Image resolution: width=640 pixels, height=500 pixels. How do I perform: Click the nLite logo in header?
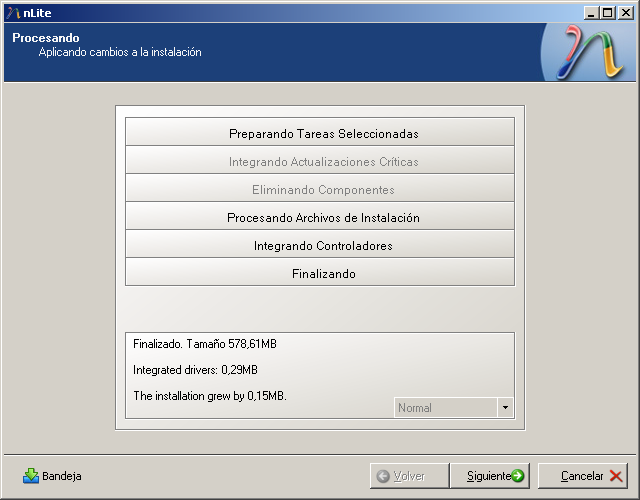point(589,52)
